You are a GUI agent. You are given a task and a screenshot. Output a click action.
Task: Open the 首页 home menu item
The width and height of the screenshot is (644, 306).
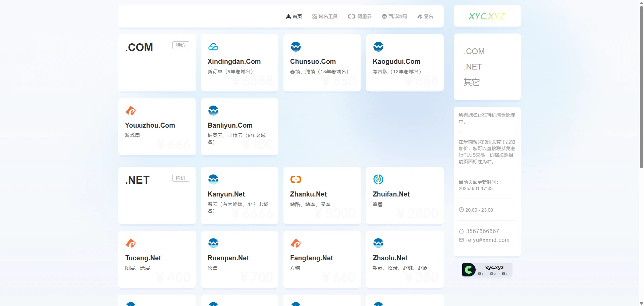(x=294, y=16)
